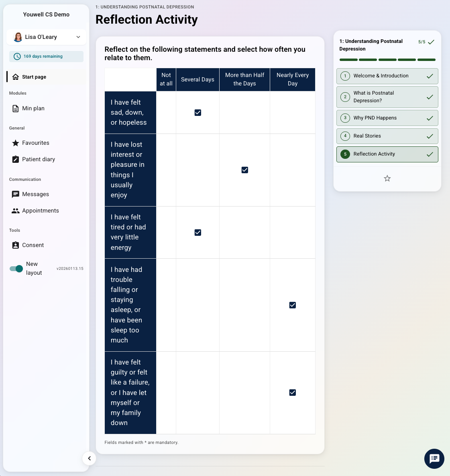The height and width of the screenshot is (476, 450).
Task: Uncheck Several Days for felt sad, down, or hopeless
Action: (x=198, y=113)
